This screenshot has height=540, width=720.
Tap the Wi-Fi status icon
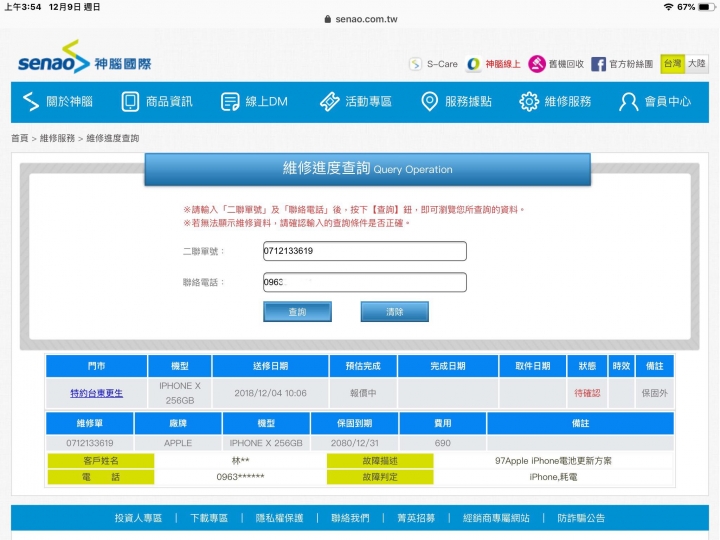pos(669,7)
